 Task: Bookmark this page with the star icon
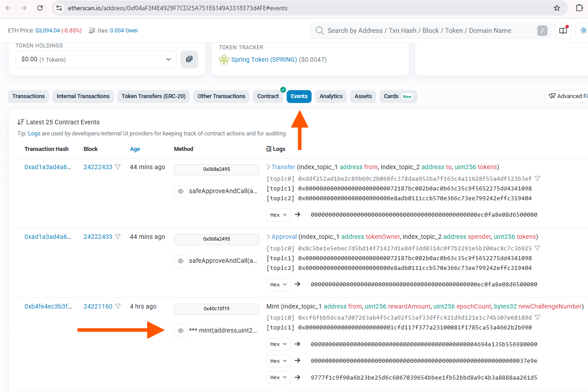click(x=556, y=8)
